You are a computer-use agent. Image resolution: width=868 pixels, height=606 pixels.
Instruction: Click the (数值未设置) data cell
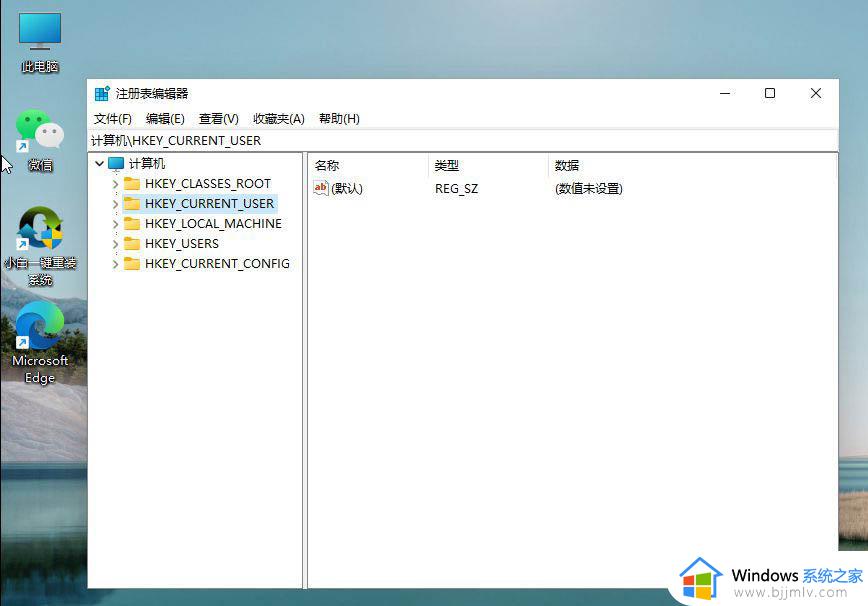(x=588, y=189)
